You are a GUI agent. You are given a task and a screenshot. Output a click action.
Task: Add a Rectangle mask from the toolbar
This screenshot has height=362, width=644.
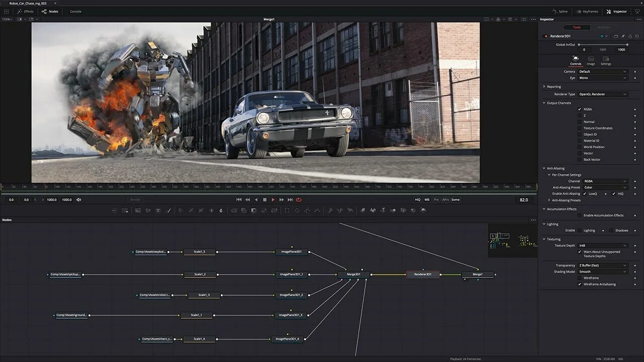[287, 210]
